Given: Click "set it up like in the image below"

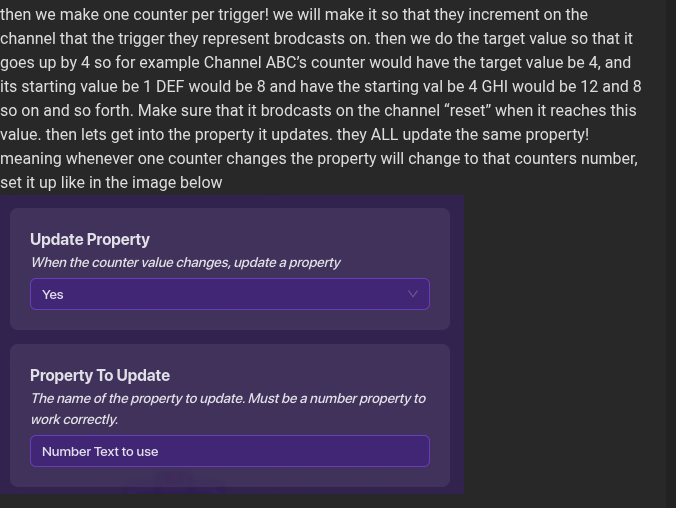Looking at the screenshot, I should (111, 182).
